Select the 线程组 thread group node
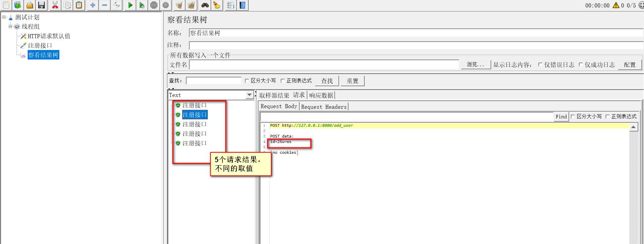Viewport: 644px width, 244px height. [30, 26]
